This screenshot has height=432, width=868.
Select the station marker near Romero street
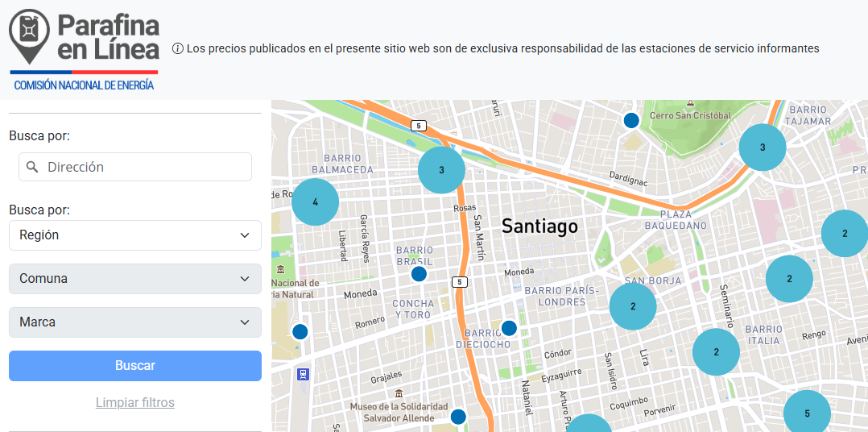pyautogui.click(x=300, y=332)
